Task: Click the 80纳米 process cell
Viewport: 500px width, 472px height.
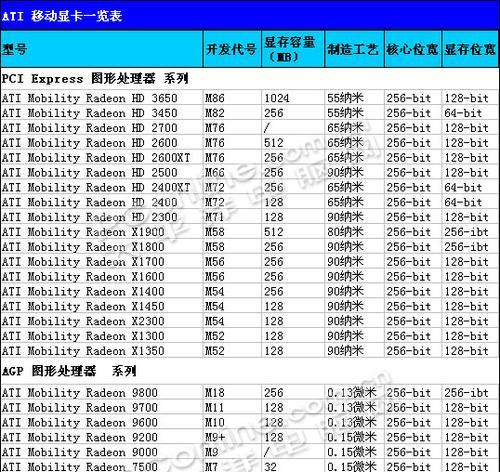Action: pyautogui.click(x=354, y=231)
